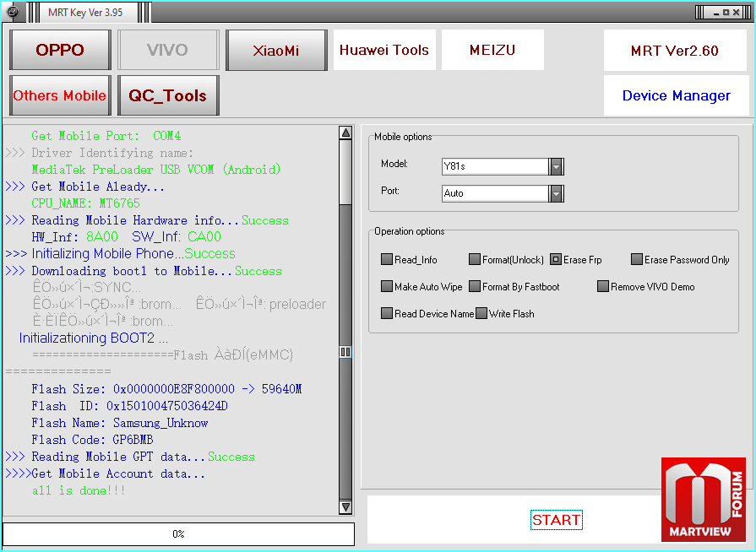Click log line 'Reading Mobile GPT data...Success'
The image size is (756, 552).
click(x=130, y=457)
